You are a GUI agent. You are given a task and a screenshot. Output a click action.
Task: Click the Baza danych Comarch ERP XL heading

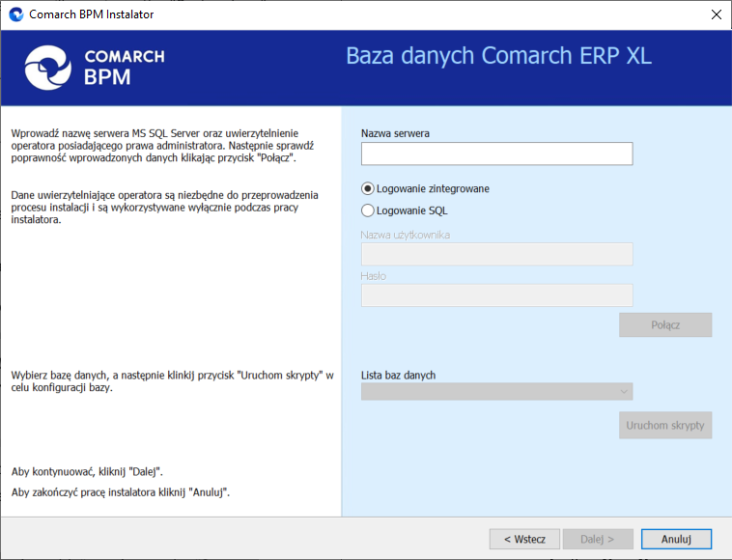498,56
